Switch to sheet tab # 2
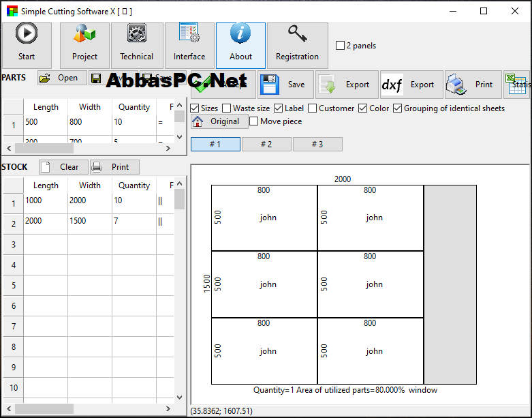The height and width of the screenshot is (418, 532). point(266,145)
